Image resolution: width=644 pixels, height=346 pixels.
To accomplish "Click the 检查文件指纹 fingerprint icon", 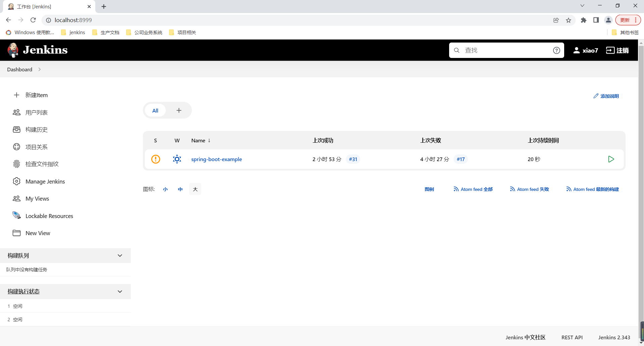I will (x=16, y=164).
